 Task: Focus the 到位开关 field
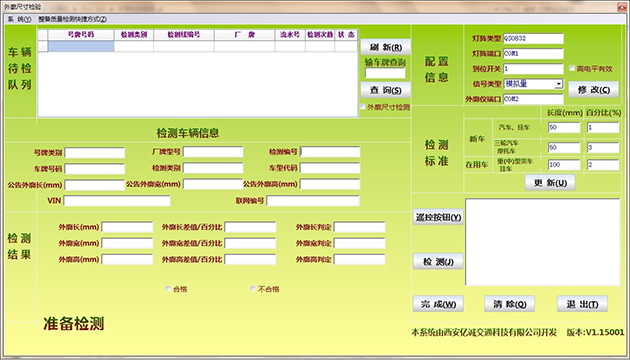pyautogui.click(x=533, y=69)
